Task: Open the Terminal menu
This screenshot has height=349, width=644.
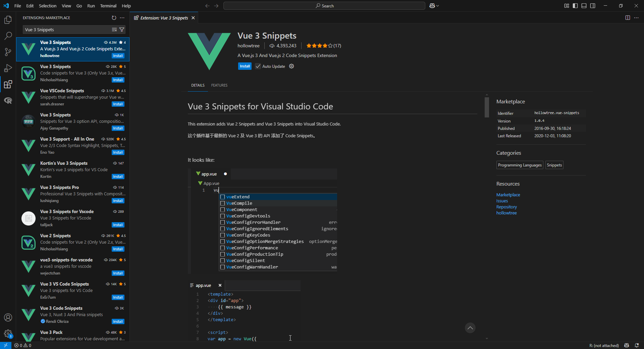Action: 108,6
